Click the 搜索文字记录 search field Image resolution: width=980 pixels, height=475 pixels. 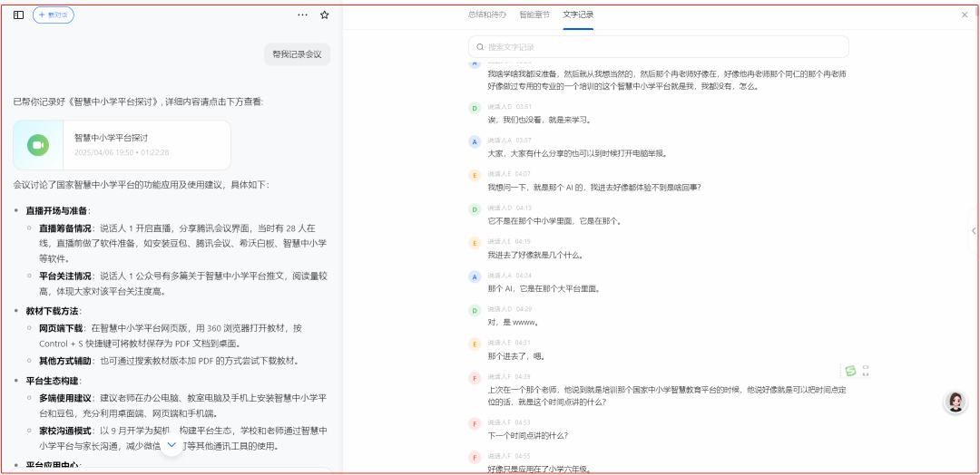(659, 47)
